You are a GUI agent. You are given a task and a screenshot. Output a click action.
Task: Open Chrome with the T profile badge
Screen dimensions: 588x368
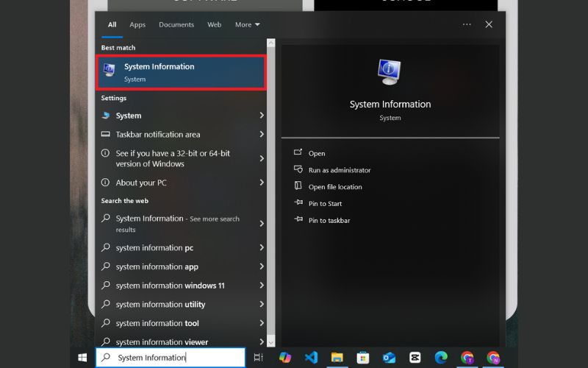pos(467,358)
